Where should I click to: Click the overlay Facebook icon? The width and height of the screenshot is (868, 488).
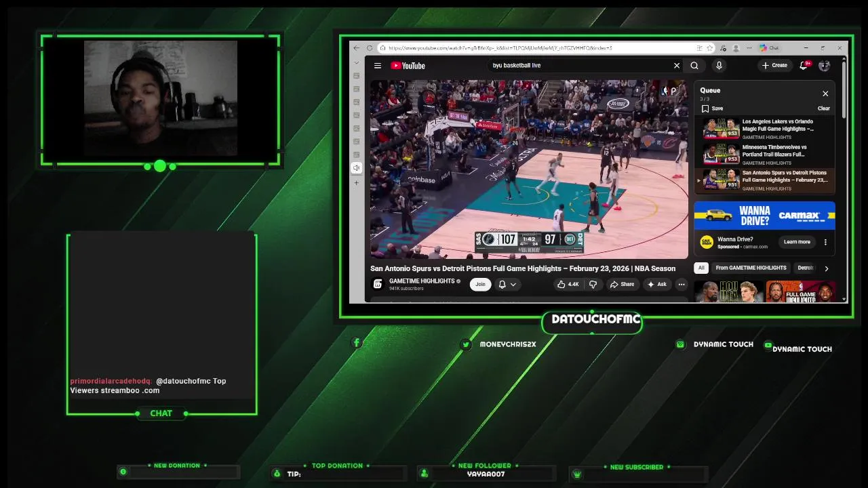pos(357,343)
